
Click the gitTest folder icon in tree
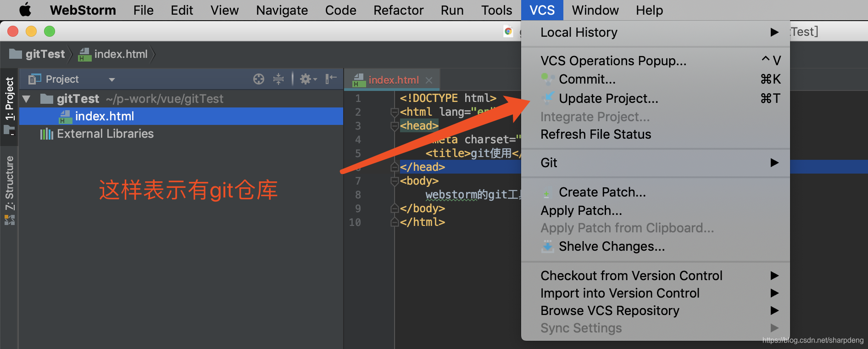[46, 98]
